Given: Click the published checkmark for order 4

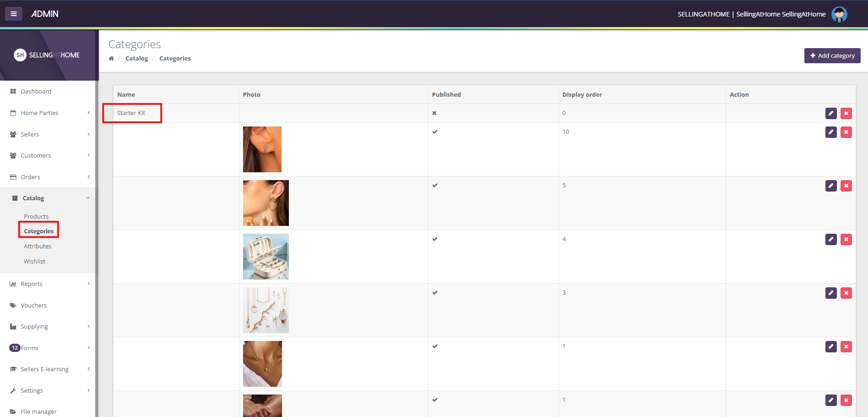Looking at the screenshot, I should [435, 239].
